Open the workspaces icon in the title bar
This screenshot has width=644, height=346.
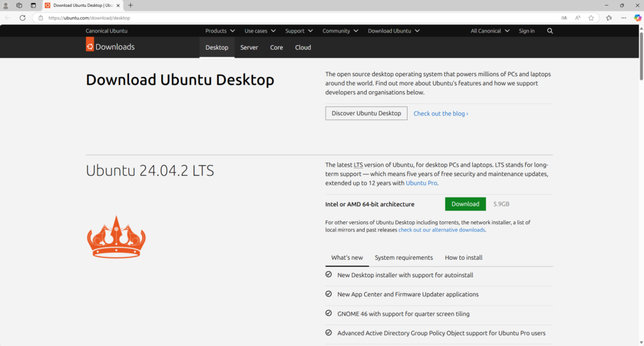click(x=19, y=5)
